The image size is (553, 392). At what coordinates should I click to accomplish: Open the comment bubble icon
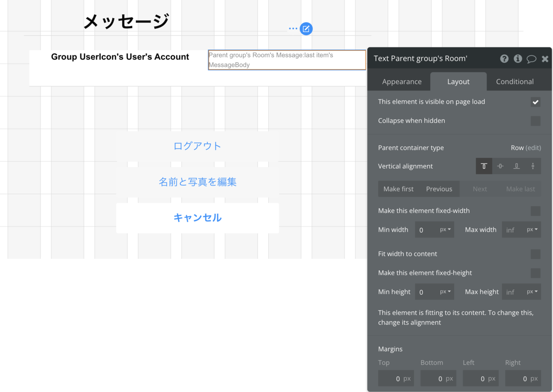coord(531,59)
